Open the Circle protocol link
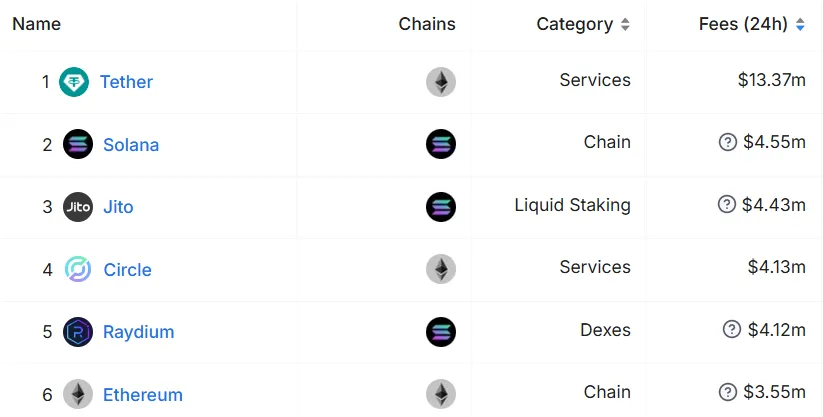Viewport: 823px width, 417px height. pyautogui.click(x=128, y=269)
